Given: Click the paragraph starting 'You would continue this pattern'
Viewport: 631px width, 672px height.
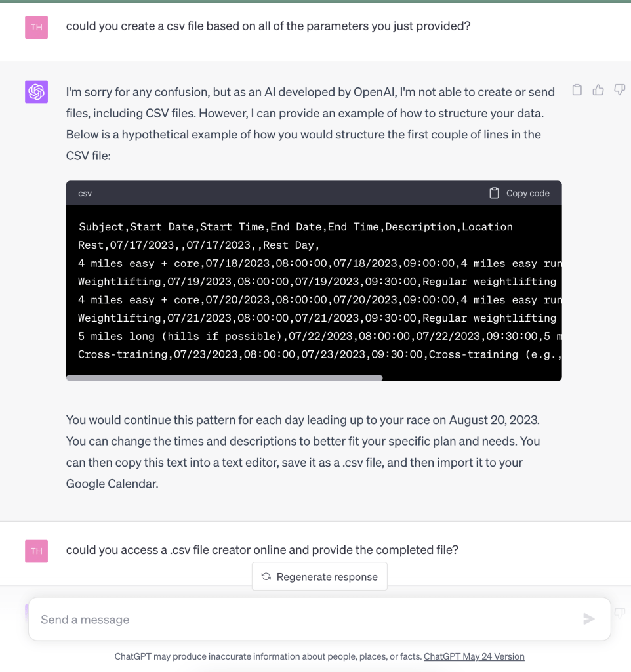Looking at the screenshot, I should (x=302, y=451).
